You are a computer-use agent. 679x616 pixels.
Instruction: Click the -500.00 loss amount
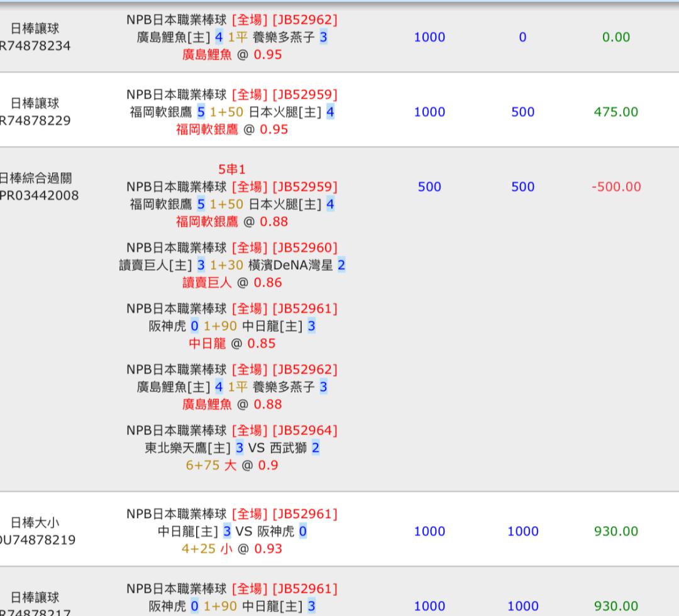616,187
